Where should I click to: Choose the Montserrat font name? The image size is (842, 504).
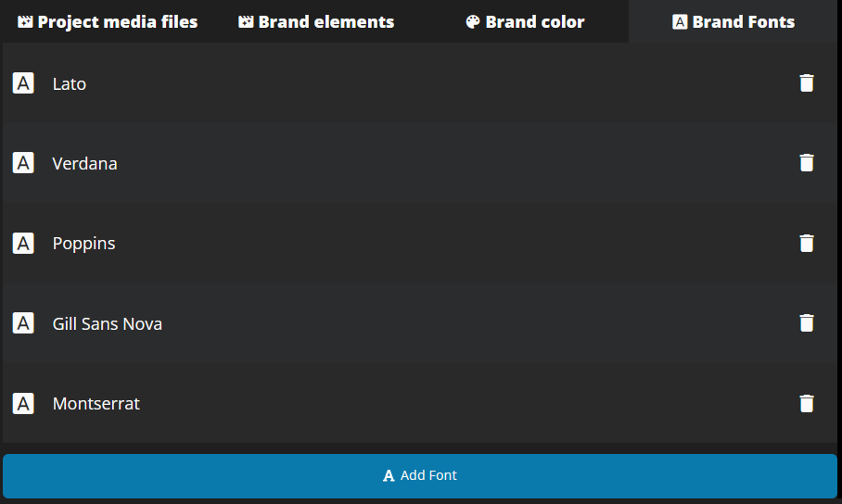(x=96, y=403)
